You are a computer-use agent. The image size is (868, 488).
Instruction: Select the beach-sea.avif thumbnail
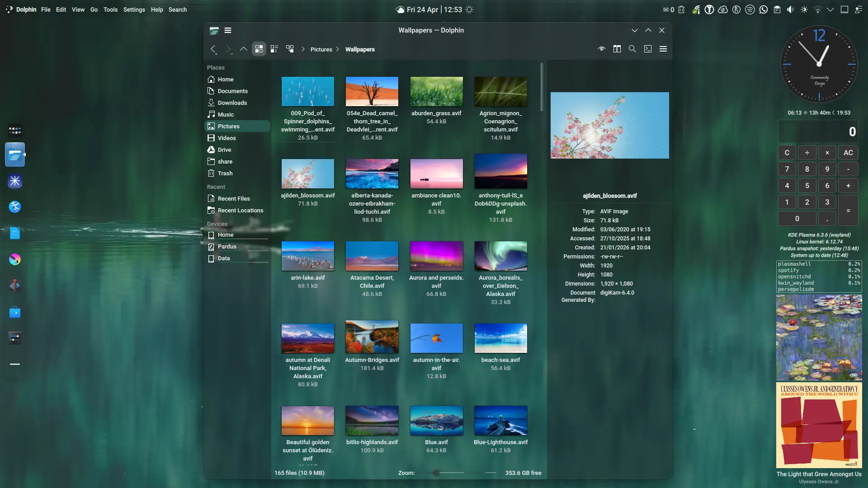coord(500,338)
